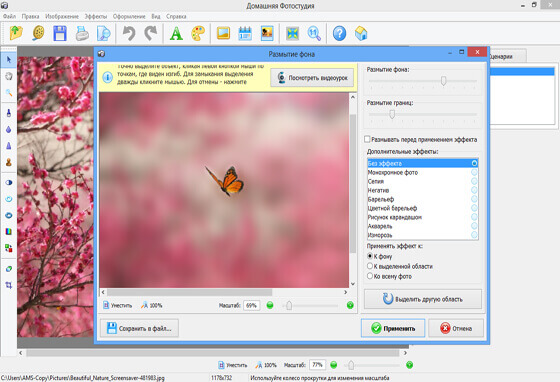
Task: Click the film reel icon in toolbar
Action: point(38,33)
